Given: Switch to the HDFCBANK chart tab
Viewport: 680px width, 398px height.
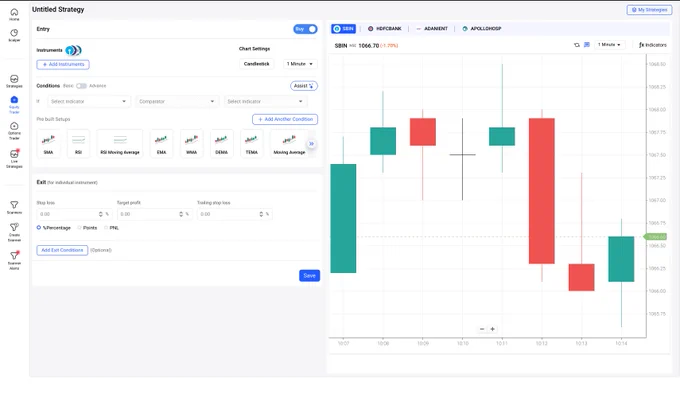Looking at the screenshot, I should click(385, 29).
